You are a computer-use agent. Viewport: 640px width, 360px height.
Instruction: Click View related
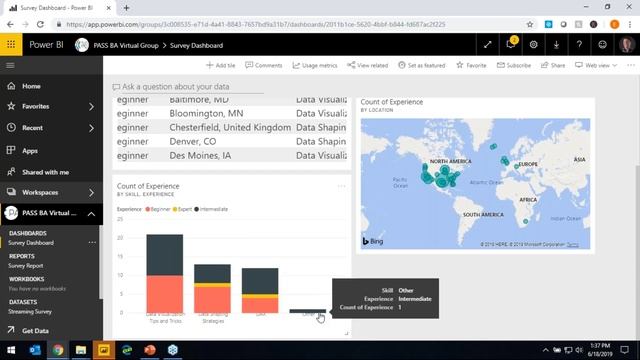[367, 65]
